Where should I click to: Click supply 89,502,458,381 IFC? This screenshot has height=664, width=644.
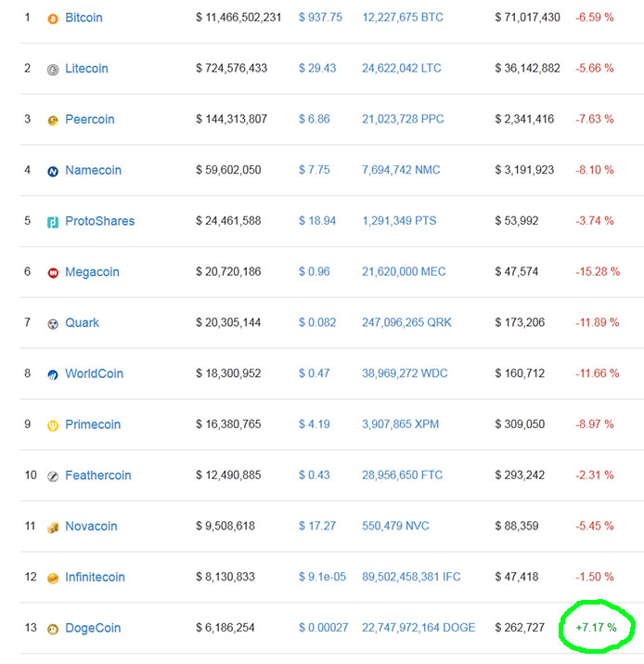[411, 577]
